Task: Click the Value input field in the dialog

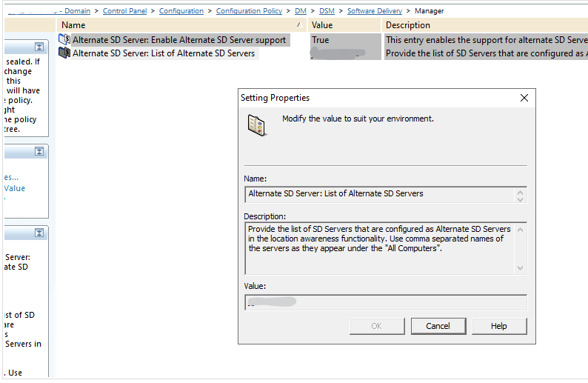Action: pyautogui.click(x=385, y=302)
